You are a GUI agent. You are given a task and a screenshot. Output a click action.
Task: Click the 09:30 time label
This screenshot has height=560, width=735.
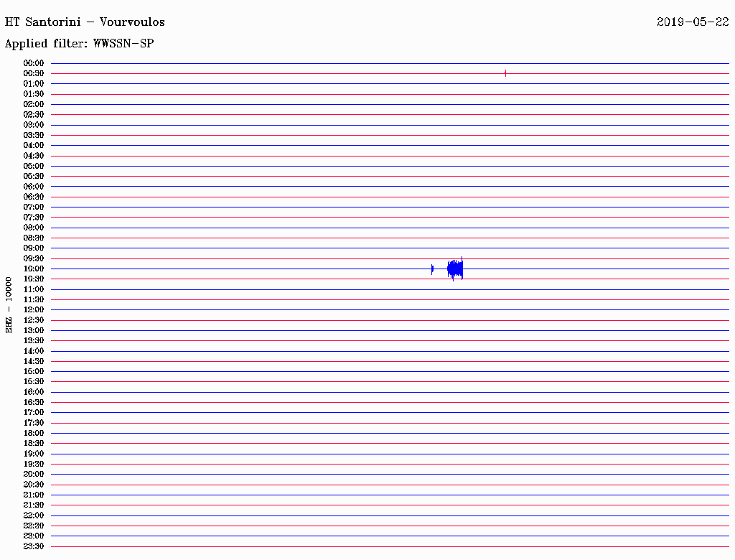tap(34, 258)
